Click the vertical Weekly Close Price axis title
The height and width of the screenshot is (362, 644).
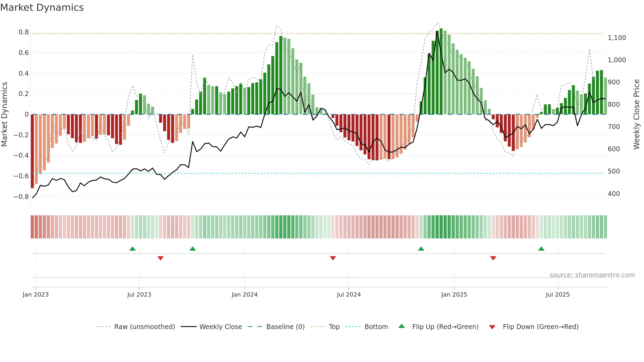pos(636,114)
